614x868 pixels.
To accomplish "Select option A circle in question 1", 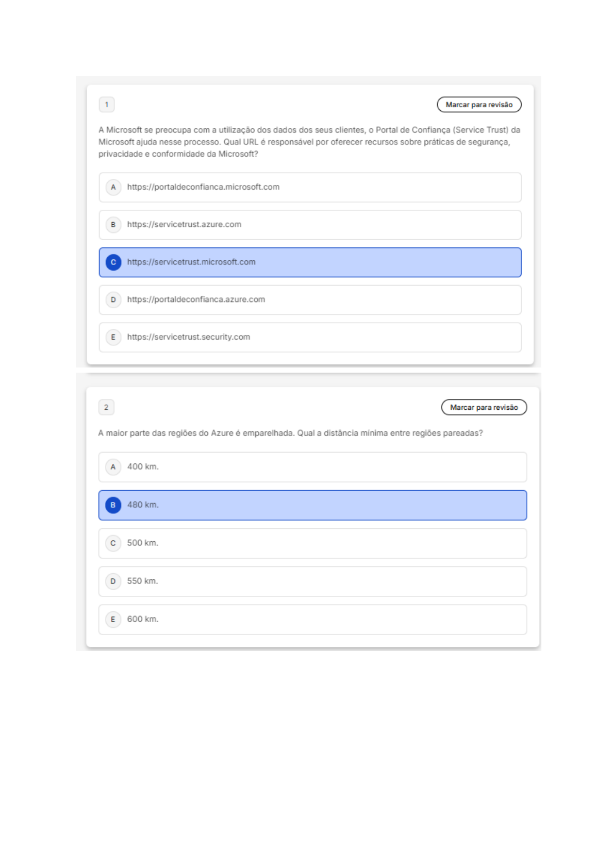I will point(113,187).
